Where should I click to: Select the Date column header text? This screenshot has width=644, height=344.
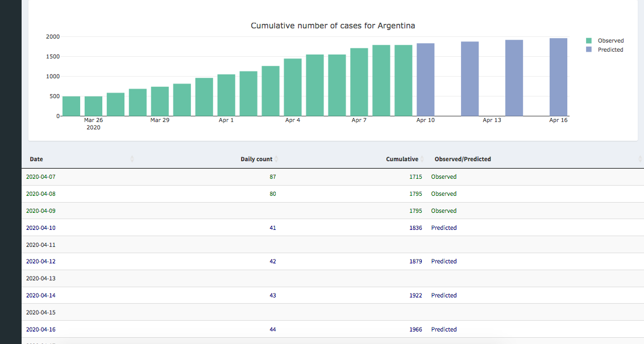tap(36, 160)
